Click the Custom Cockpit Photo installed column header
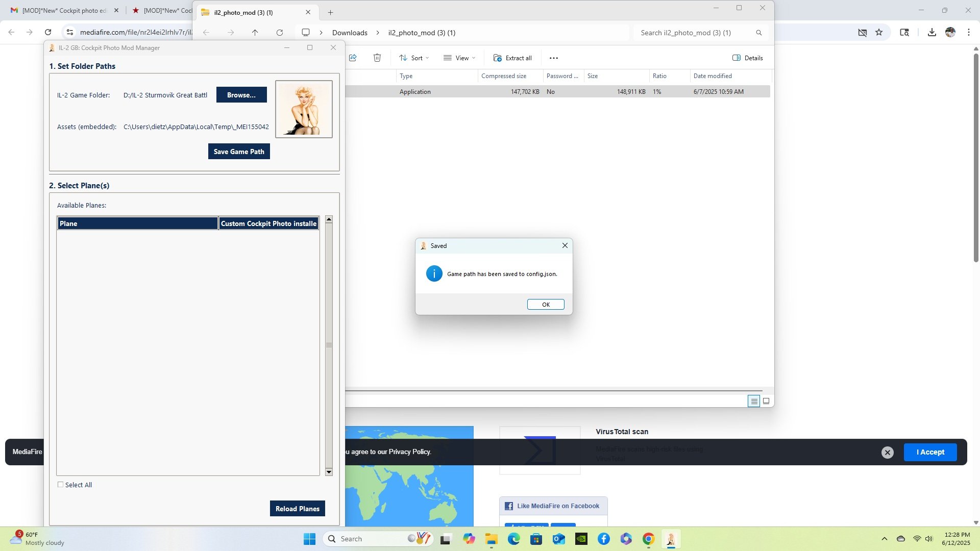Image resolution: width=980 pixels, height=551 pixels. click(x=268, y=223)
